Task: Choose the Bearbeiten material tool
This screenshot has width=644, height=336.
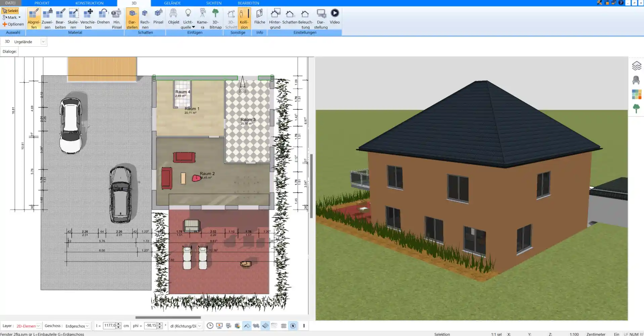Action: pos(60,19)
